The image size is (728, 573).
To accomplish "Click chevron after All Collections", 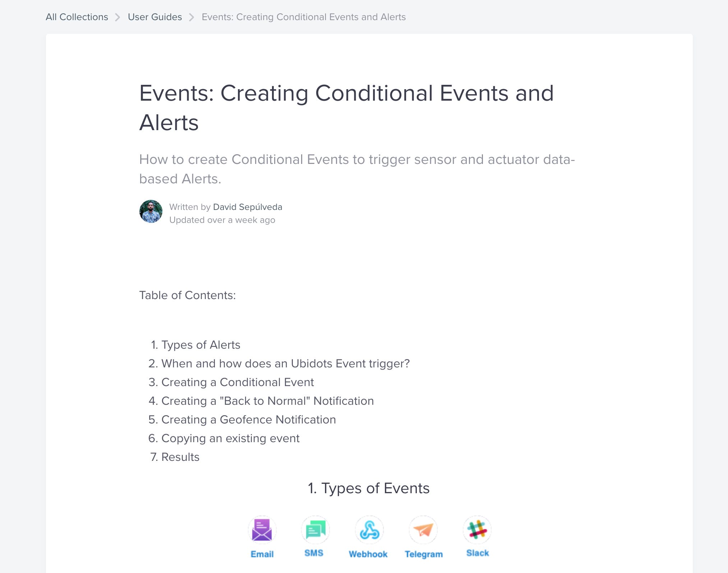I will pos(118,17).
